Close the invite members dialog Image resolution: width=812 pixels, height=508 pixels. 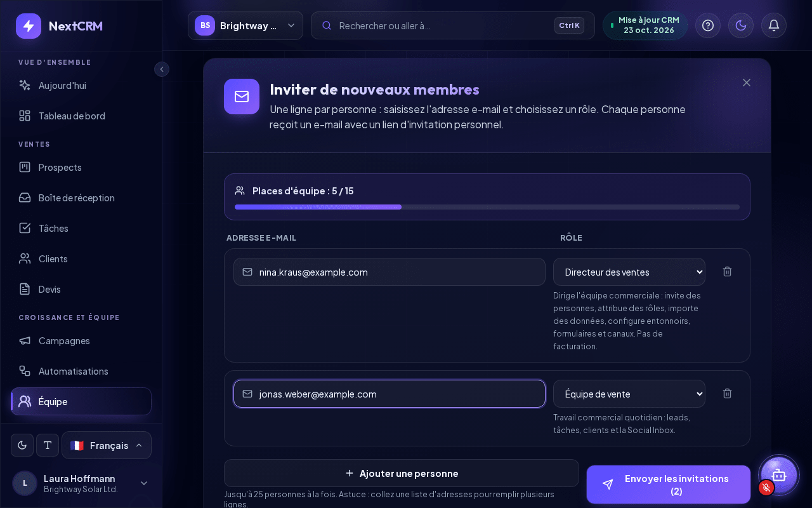click(747, 83)
